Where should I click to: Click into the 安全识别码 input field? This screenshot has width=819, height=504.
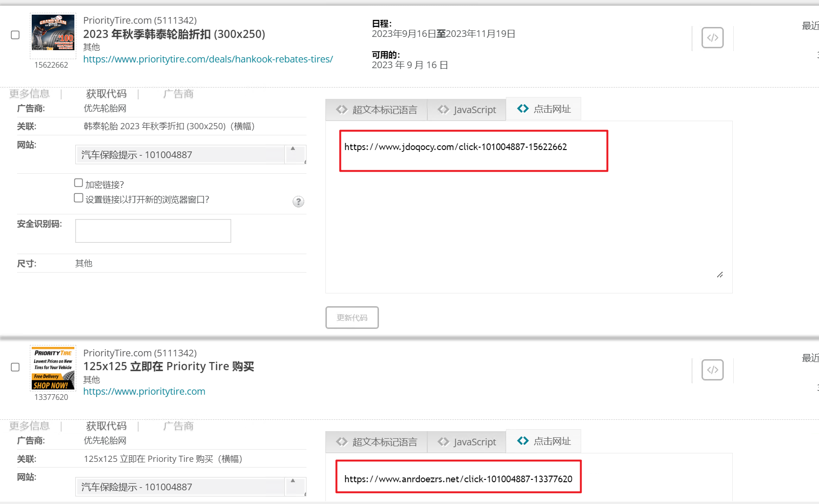153,231
